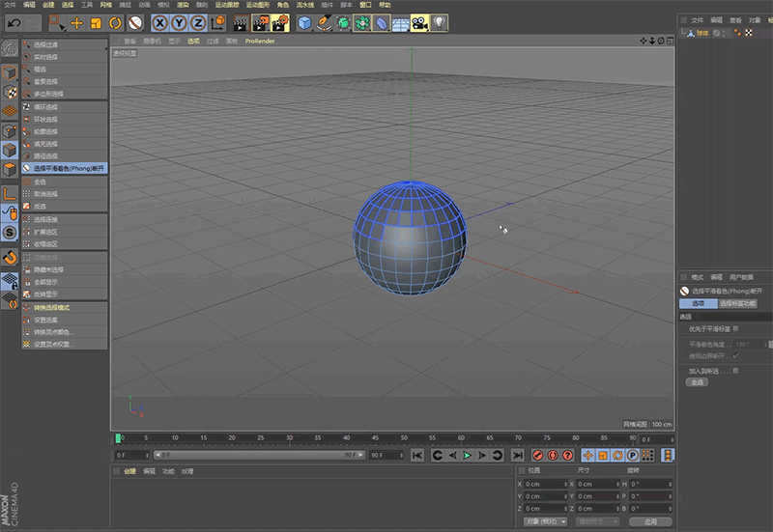Click Render View clapperboard icon
This screenshot has width=773, height=532.
[241, 23]
